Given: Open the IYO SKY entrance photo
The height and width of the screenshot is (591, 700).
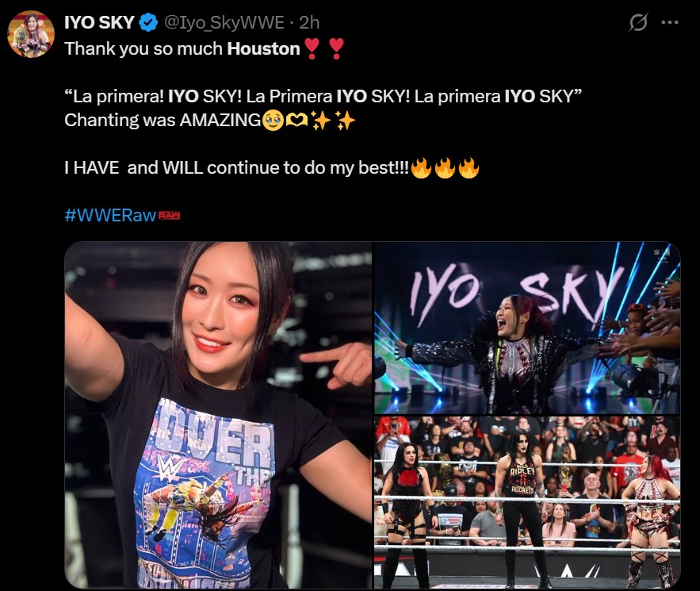Looking at the screenshot, I should point(527,328).
